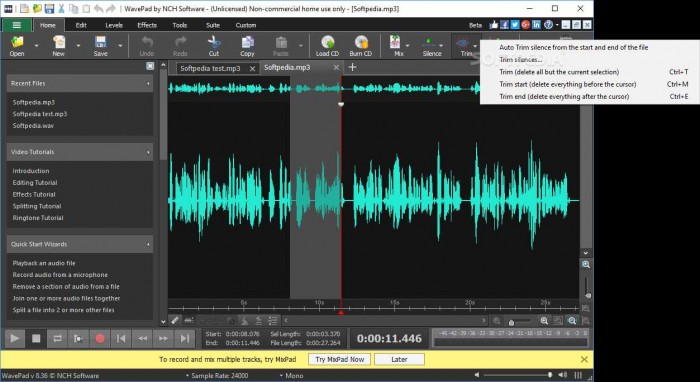Share via the Facebook icon

(x=504, y=25)
